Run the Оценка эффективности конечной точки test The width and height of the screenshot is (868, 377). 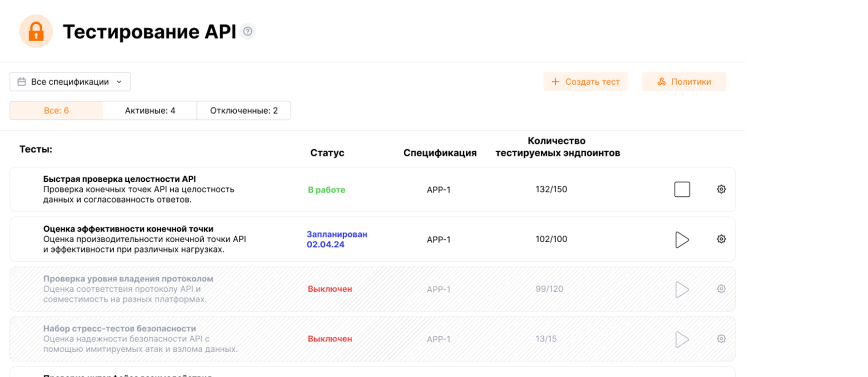(682, 240)
